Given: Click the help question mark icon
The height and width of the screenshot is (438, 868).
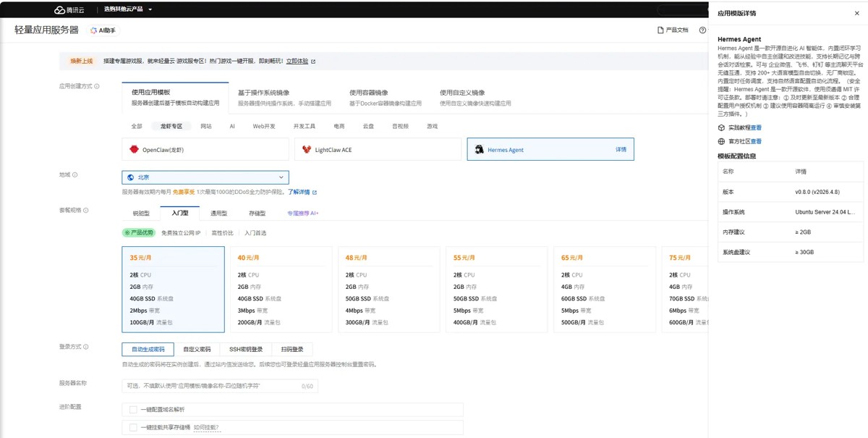Looking at the screenshot, I should point(702,30).
